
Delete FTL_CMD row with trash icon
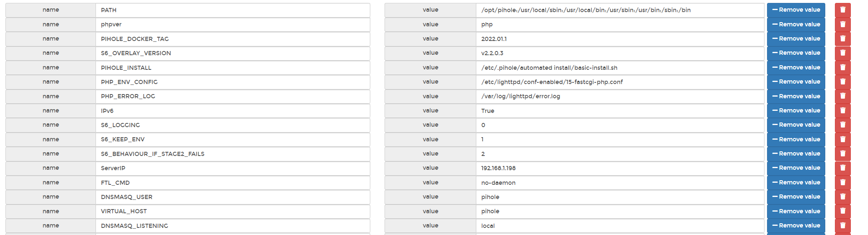[842, 182]
